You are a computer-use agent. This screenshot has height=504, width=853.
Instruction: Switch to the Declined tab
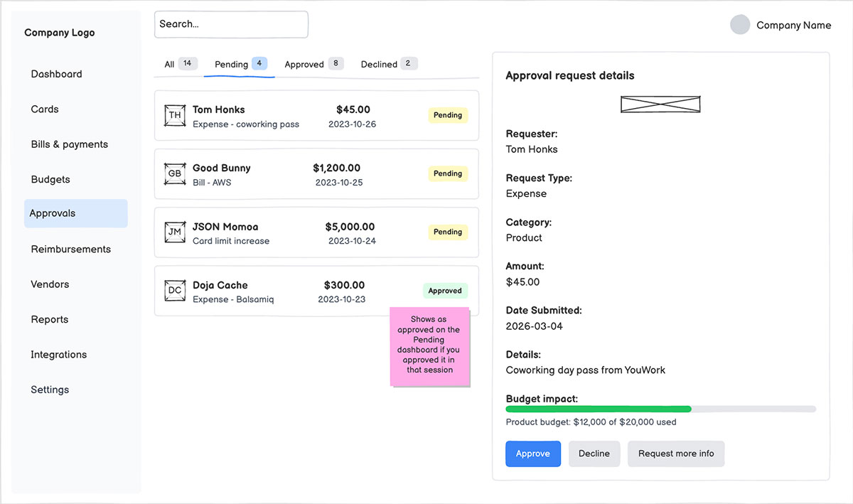coord(378,63)
